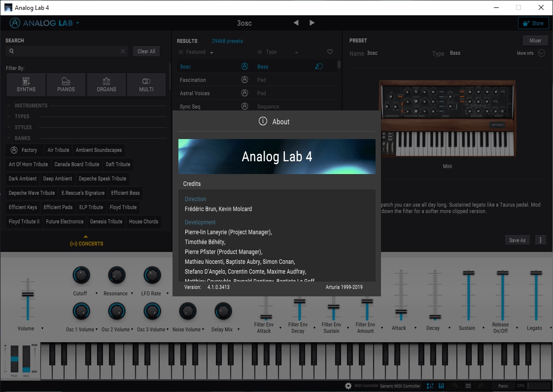This screenshot has height=392, width=553.
Task: Click the Panic button
Action: click(503, 386)
